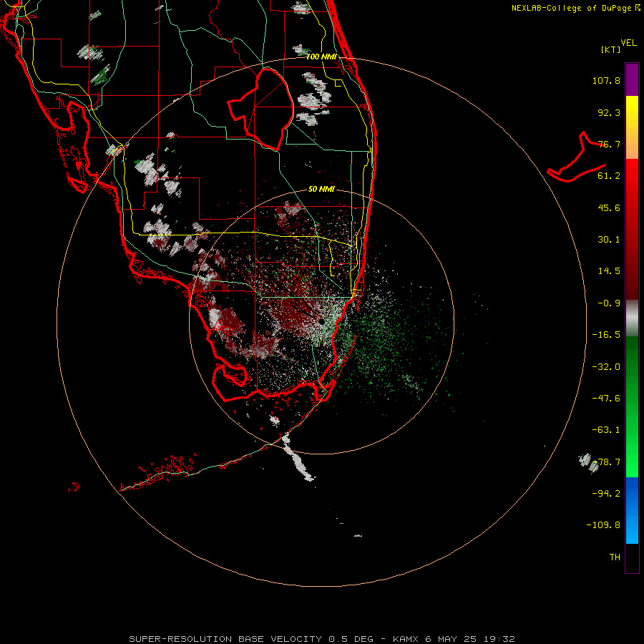Click the 100 NMI range ring label
This screenshot has height=644, width=644.
[x=321, y=57]
